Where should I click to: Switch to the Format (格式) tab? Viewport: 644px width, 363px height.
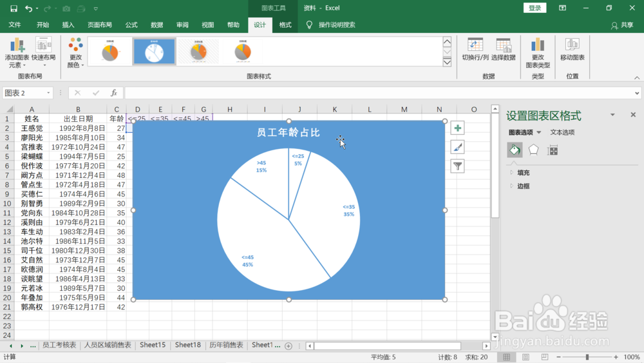285,25
